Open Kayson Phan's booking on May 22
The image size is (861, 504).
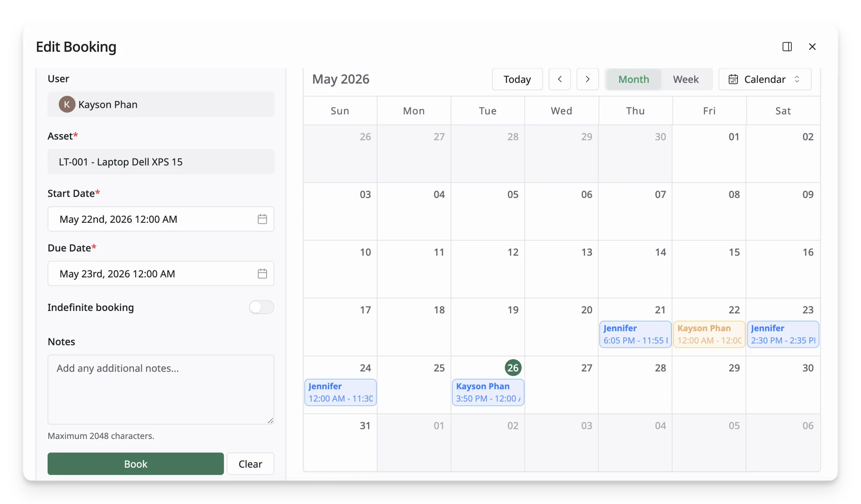[x=709, y=334]
